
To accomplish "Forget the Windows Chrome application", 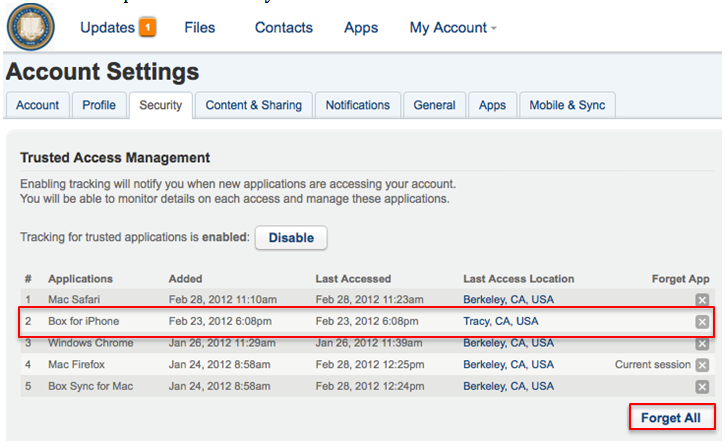I will pyautogui.click(x=702, y=343).
